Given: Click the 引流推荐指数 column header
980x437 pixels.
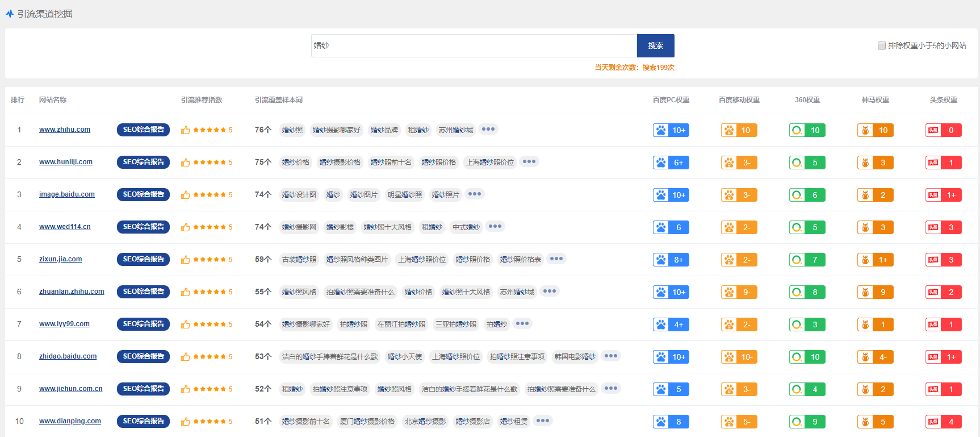Looking at the screenshot, I should tap(202, 100).
